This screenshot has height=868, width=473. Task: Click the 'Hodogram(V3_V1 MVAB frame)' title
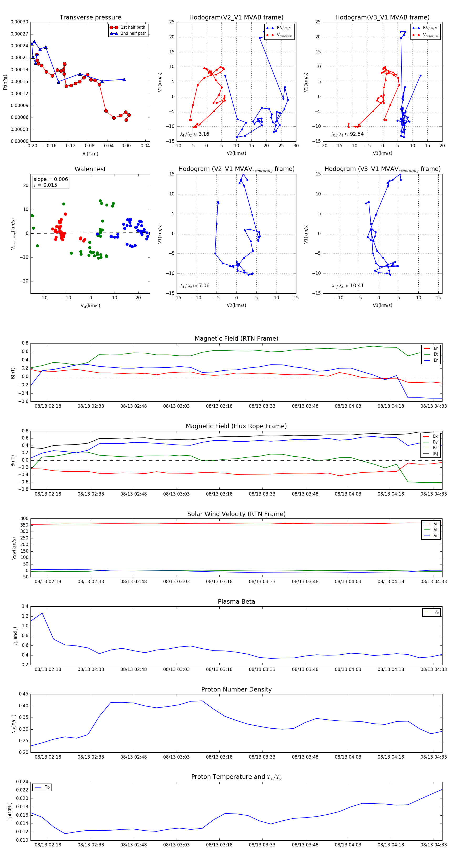click(x=382, y=18)
